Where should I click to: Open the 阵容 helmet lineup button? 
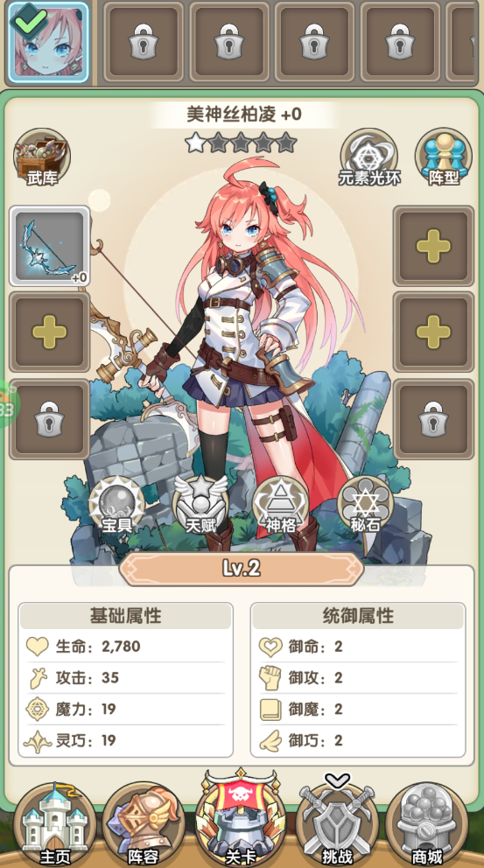point(144,823)
